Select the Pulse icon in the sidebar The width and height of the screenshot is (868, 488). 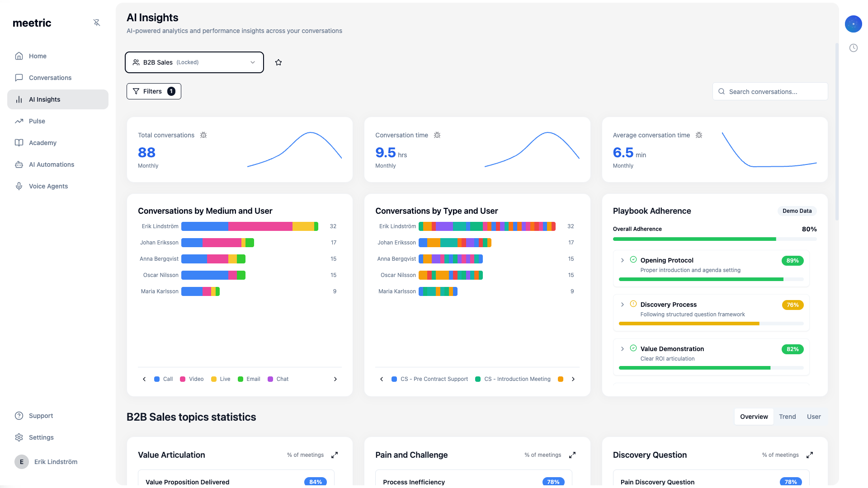tap(19, 121)
